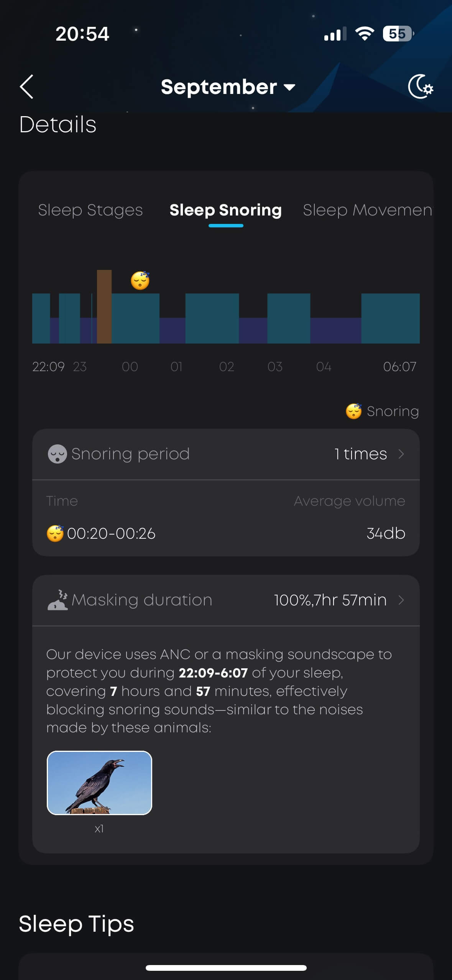Switch to the Sleep Stages tab

pyautogui.click(x=90, y=210)
